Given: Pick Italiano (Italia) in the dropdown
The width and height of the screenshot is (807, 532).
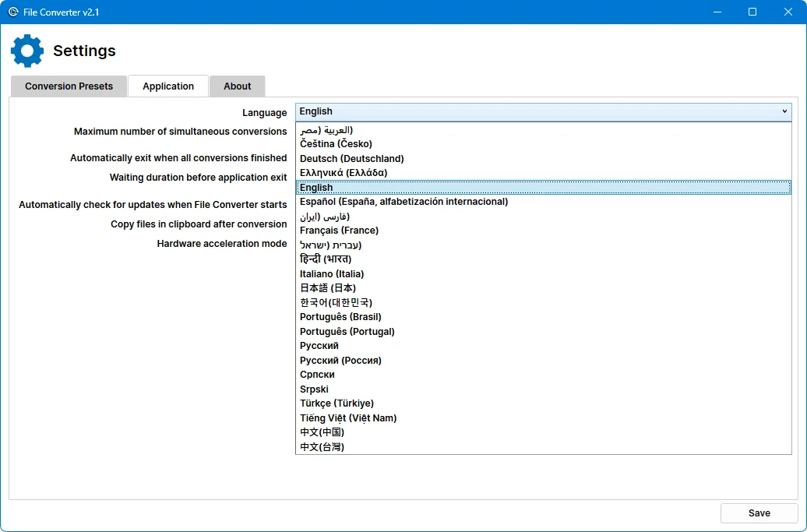Looking at the screenshot, I should [x=332, y=274].
